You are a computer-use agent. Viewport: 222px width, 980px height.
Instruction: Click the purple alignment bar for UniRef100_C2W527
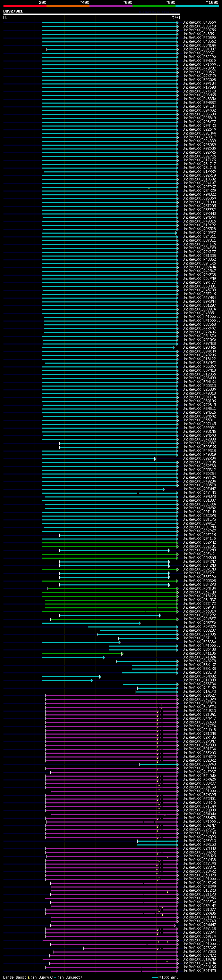tap(112, 696)
